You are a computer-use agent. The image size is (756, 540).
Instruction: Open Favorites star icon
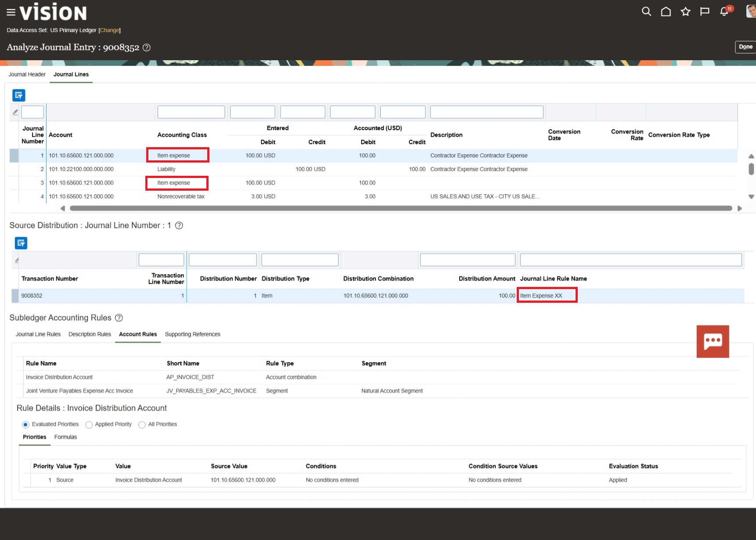685,11
